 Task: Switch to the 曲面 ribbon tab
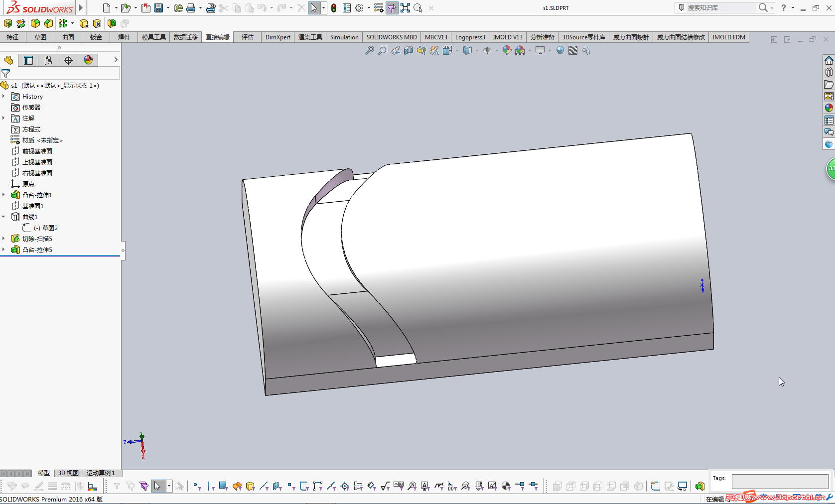tap(68, 37)
